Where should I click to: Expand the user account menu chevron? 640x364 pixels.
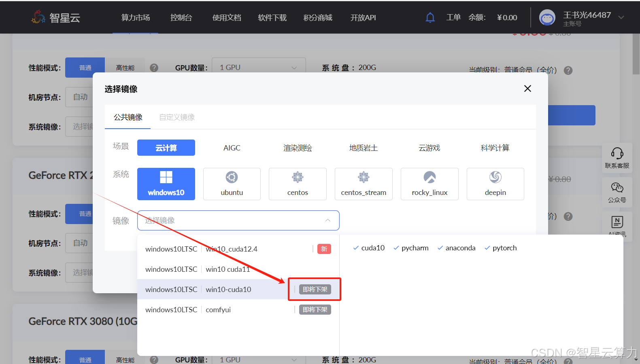[621, 17]
